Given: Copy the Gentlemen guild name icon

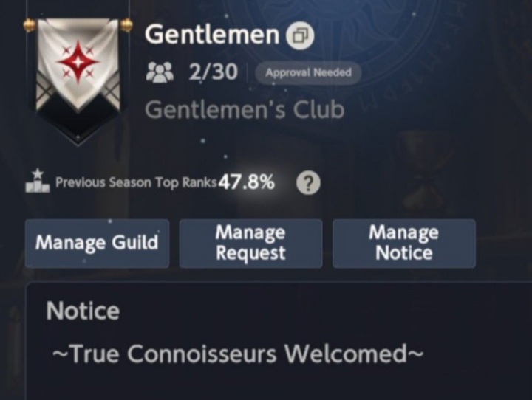Looking at the screenshot, I should [x=300, y=35].
